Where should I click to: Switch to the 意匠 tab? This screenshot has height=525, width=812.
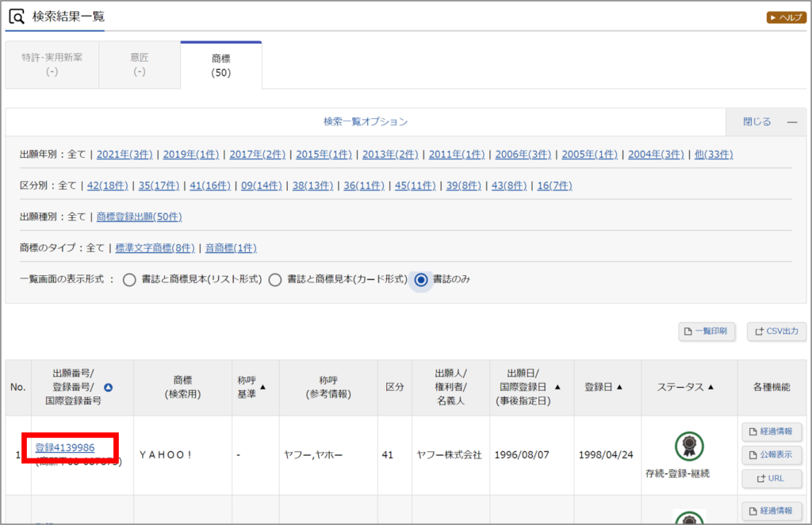click(x=140, y=65)
